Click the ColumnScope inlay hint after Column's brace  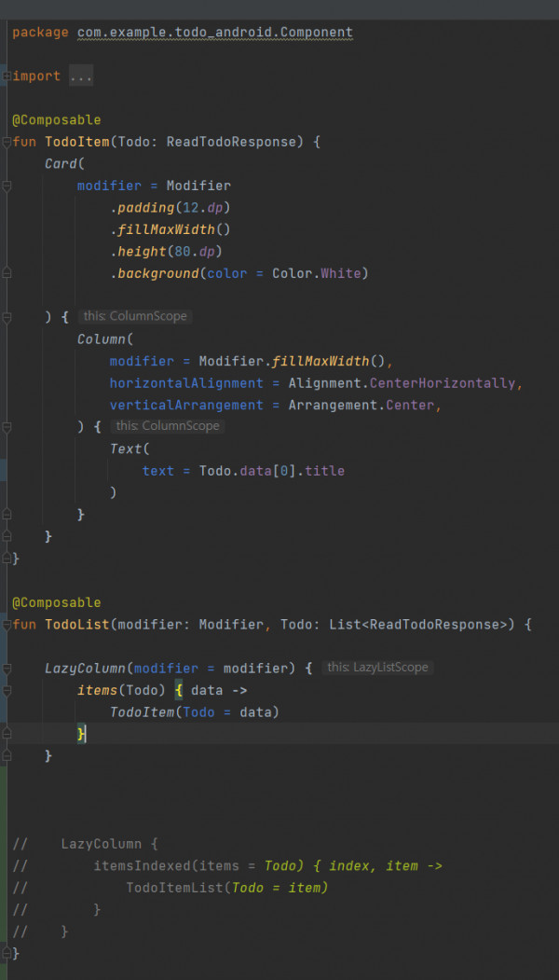(168, 426)
